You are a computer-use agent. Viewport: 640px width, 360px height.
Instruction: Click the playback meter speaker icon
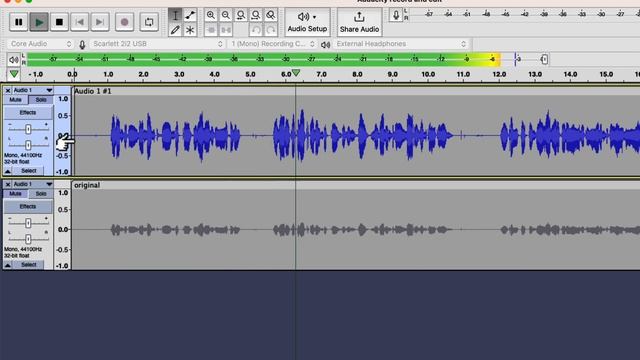(x=13, y=60)
